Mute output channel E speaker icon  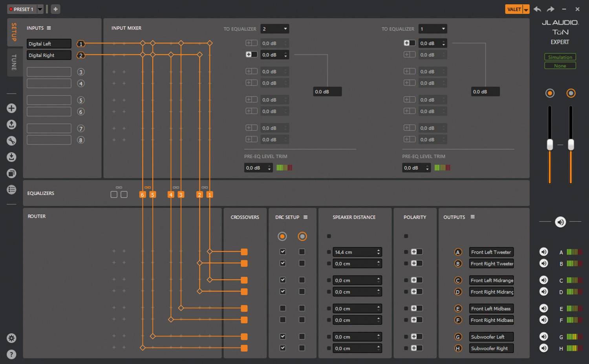(544, 308)
